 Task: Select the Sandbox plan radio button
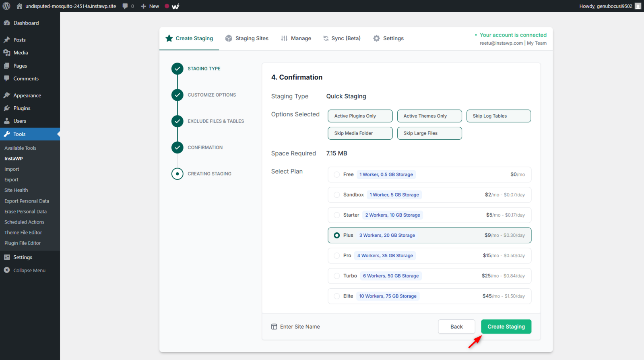coord(337,195)
